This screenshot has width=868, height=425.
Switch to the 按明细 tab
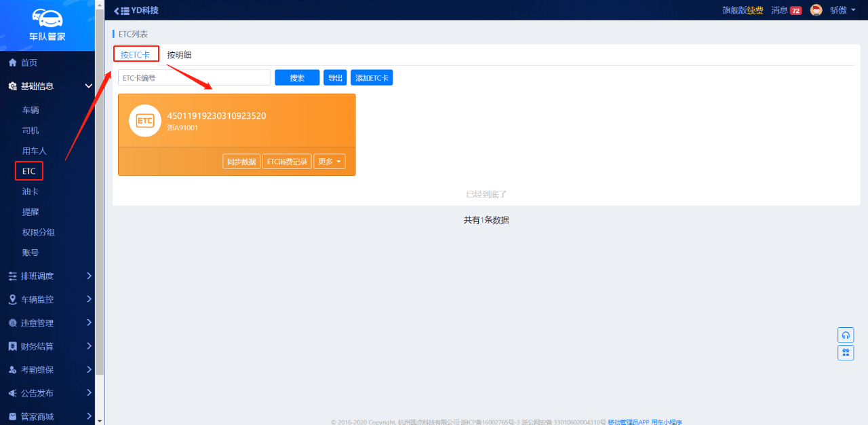point(180,55)
